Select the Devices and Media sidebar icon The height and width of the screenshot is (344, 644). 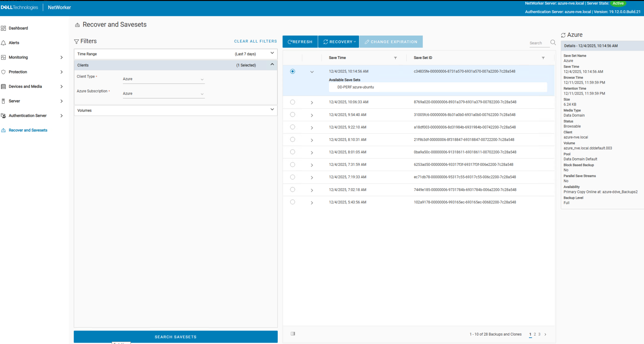(4, 86)
